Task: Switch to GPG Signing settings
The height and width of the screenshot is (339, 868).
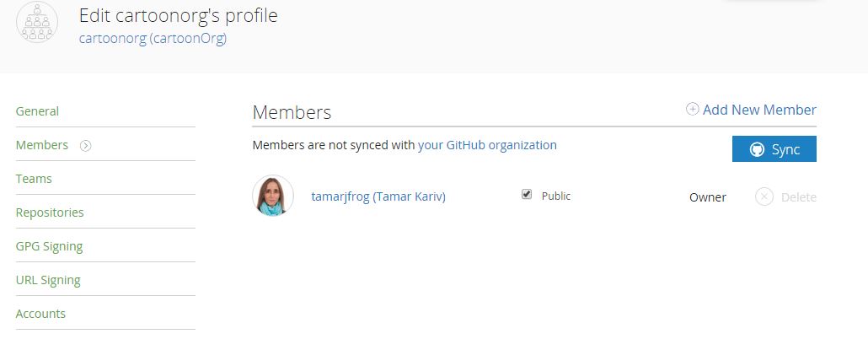Action: point(49,246)
